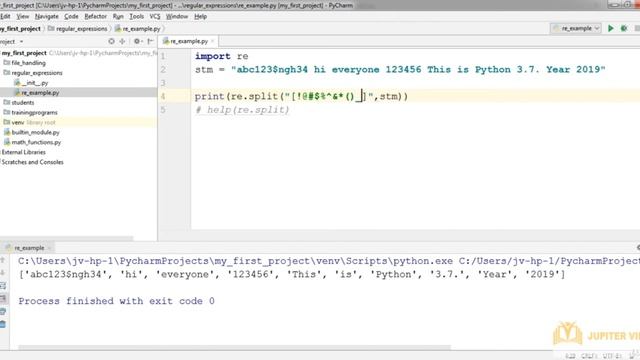Toggle scroll to end icon in Run panel
Screen dimensions: 640x360
click(x=3, y=299)
